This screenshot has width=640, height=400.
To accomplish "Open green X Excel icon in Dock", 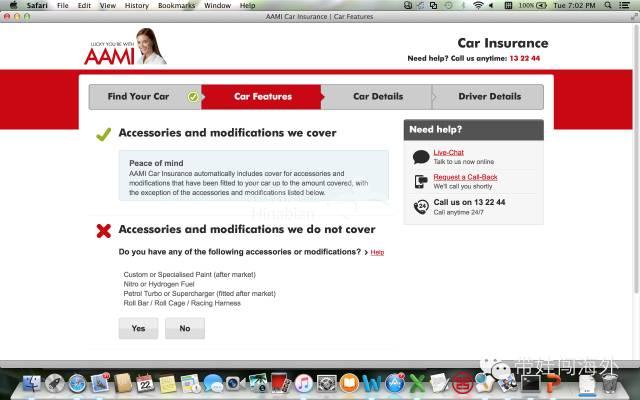I will [417, 384].
